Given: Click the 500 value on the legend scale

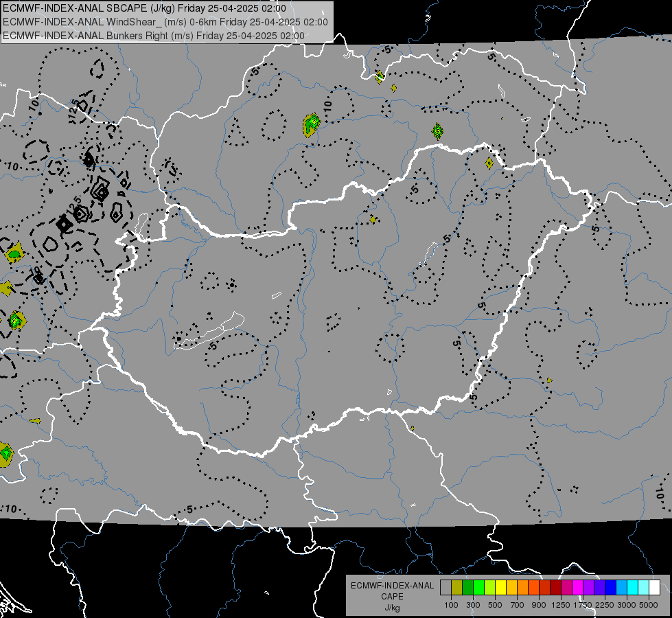Looking at the screenshot, I should [x=495, y=605].
